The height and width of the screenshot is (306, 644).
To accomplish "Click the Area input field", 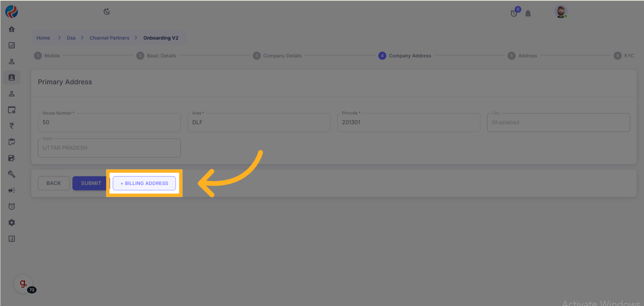I will pos(259,123).
